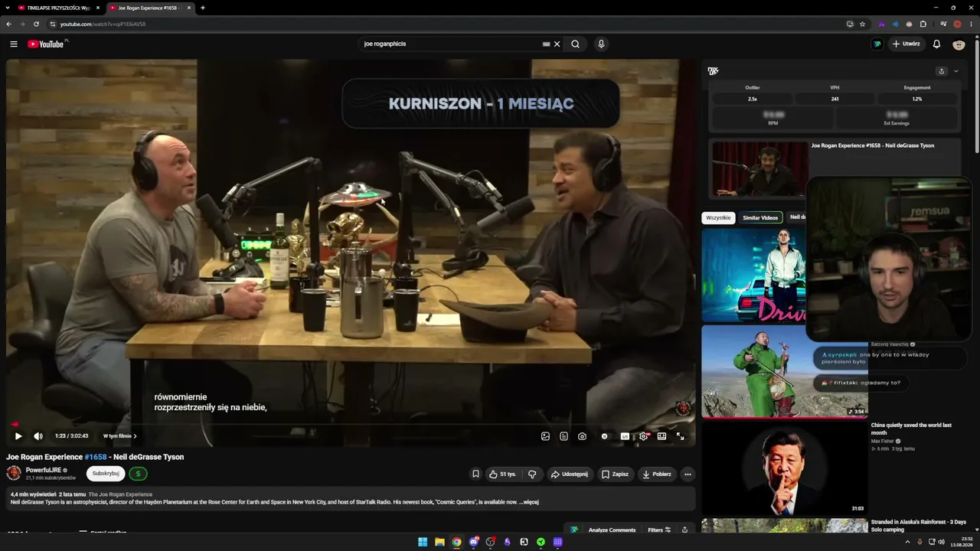Open "China quietly saved the world" video

click(x=911, y=429)
